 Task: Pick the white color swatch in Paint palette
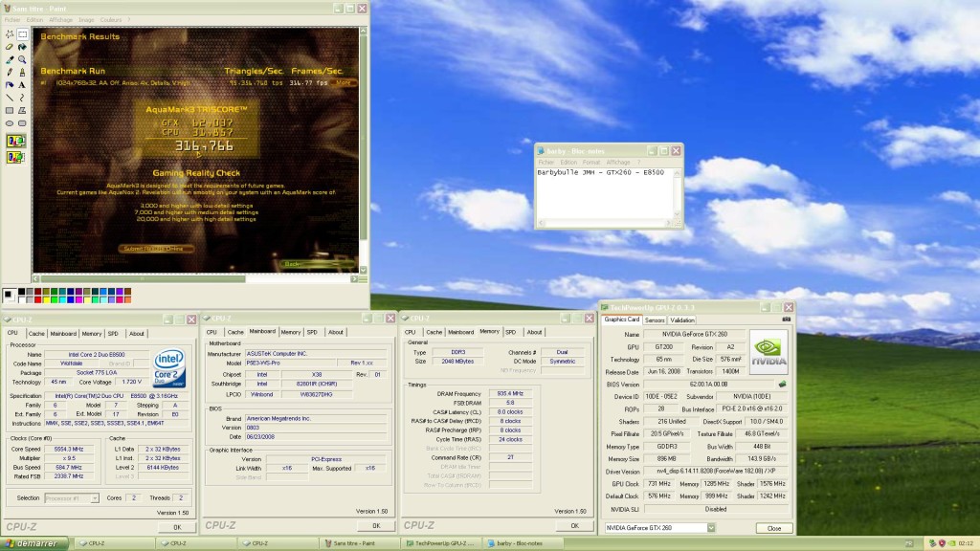pyautogui.click(x=21, y=299)
